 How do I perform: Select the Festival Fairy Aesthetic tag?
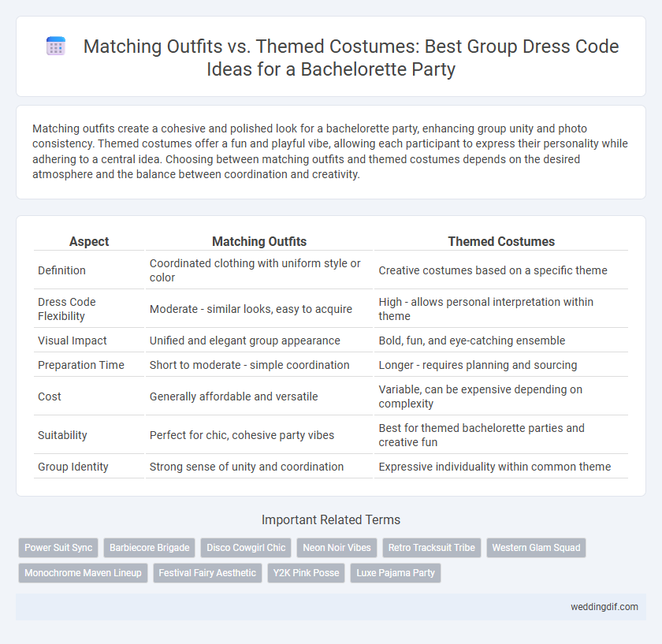pyautogui.click(x=207, y=573)
